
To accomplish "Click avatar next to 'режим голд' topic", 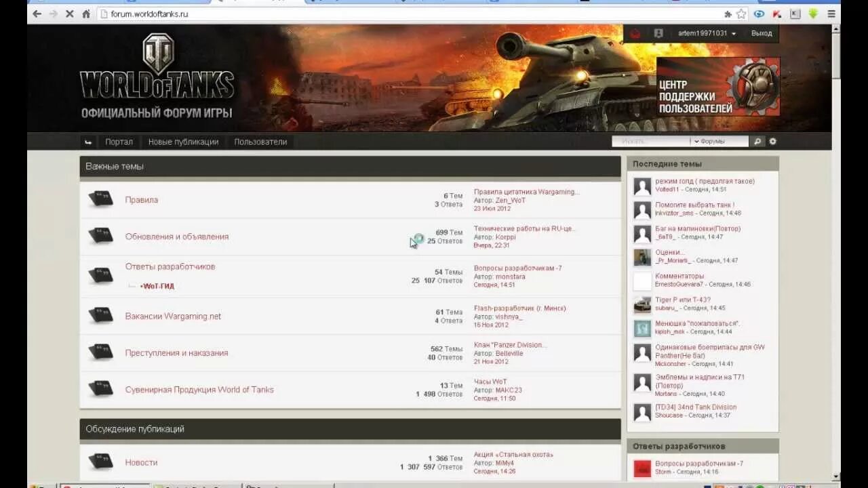I will point(642,186).
